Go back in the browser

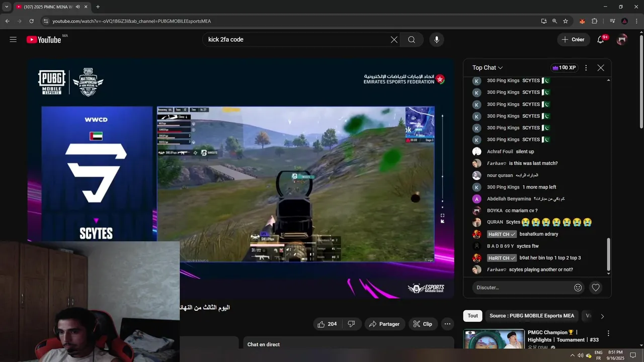8,21
